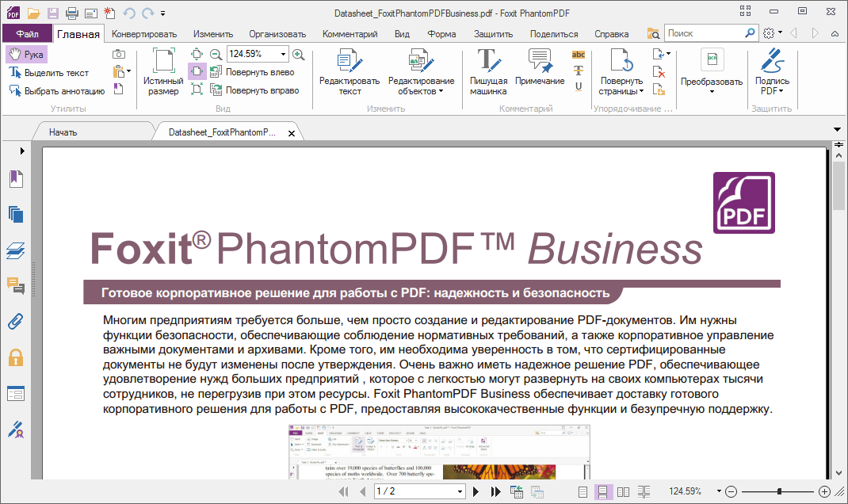
Task: Toggle underline text markup (U)
Action: pyautogui.click(x=578, y=86)
